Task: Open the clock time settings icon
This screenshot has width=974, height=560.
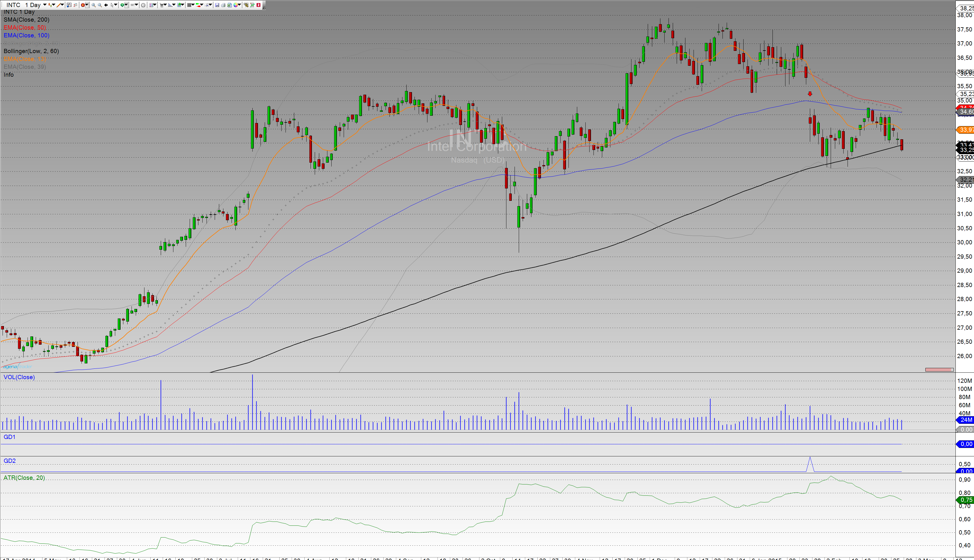Action: point(143,5)
